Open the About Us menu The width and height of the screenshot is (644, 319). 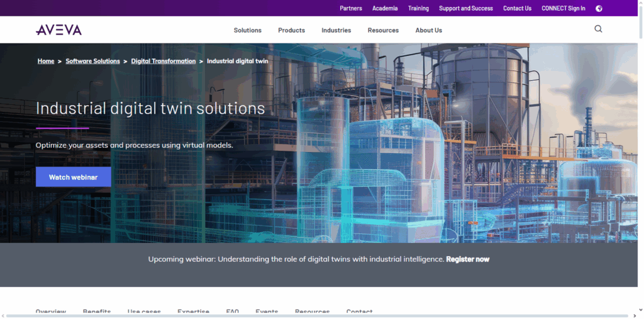pos(429,30)
